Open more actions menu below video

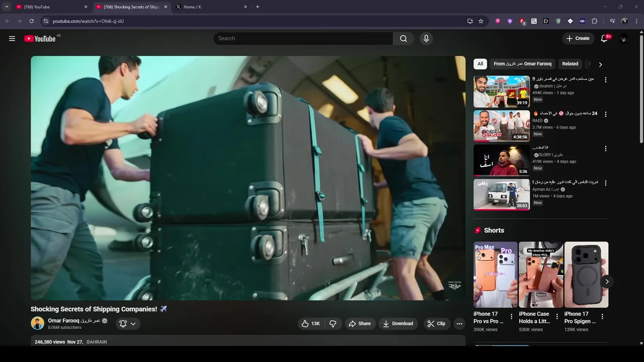[459, 324]
